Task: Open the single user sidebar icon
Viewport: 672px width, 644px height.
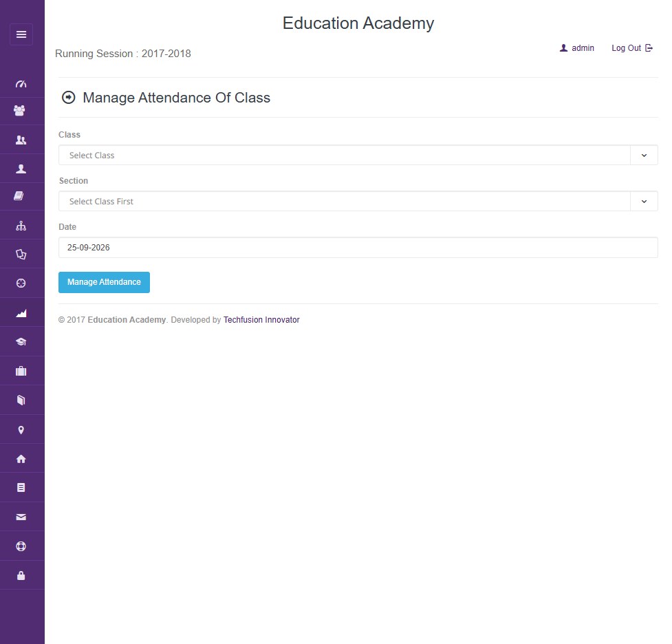Action: [x=21, y=169]
